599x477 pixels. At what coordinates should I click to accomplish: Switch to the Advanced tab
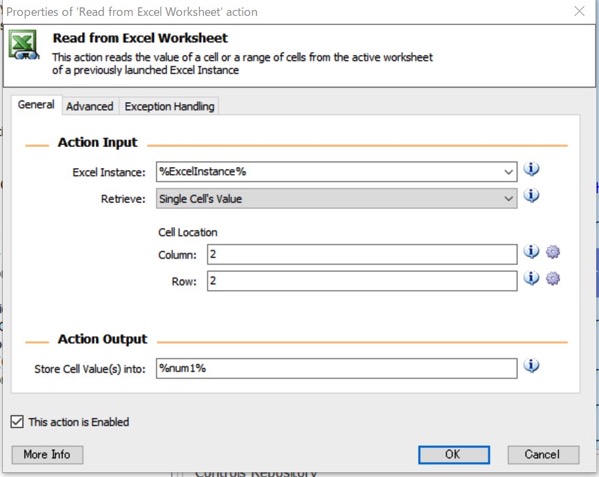tap(90, 106)
